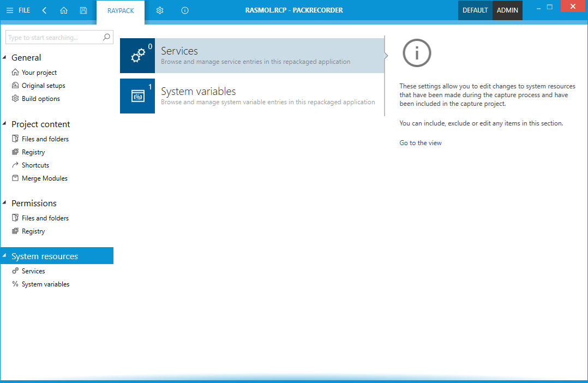The height and width of the screenshot is (383, 588).
Task: Click the search magnifier icon
Action: tap(106, 38)
